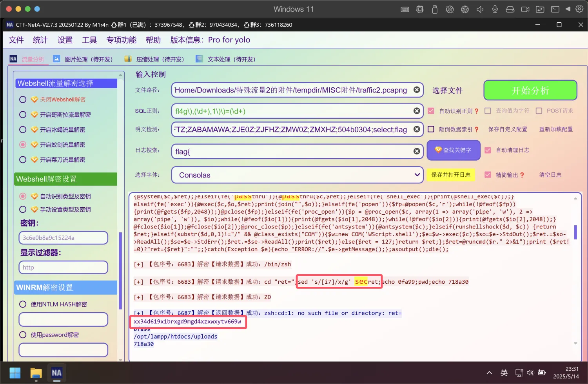588x384 pixels.
Task: Click the taskbar network icon
Action: click(519, 373)
